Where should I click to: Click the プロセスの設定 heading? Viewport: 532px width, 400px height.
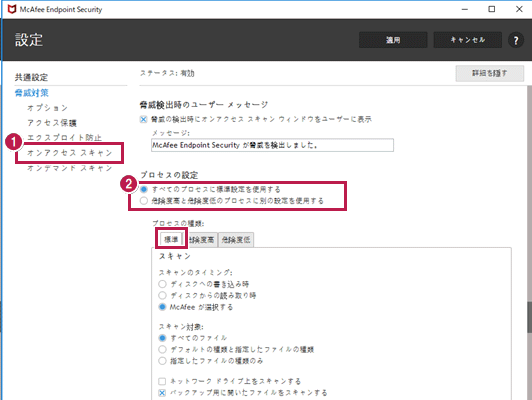click(x=169, y=175)
